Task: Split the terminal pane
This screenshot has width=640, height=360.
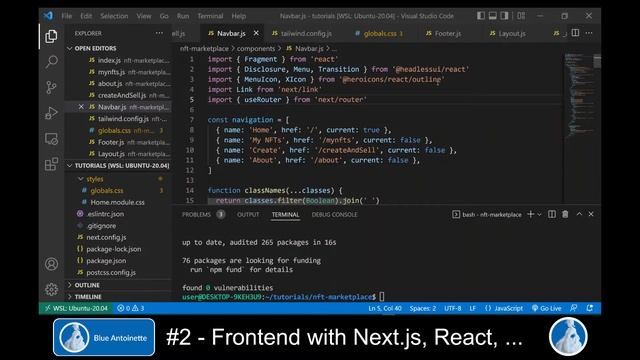Action: tap(552, 214)
